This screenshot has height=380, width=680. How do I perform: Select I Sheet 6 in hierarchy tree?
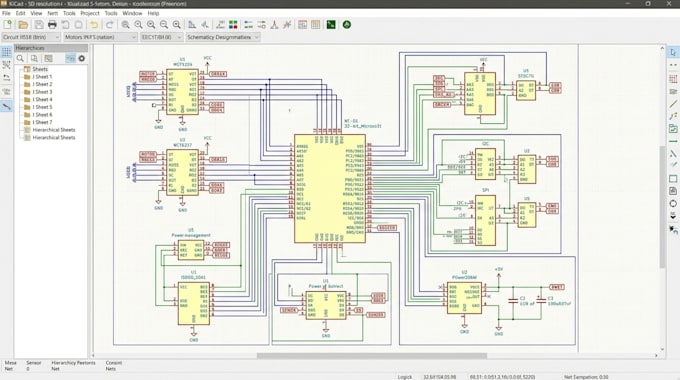(42, 115)
